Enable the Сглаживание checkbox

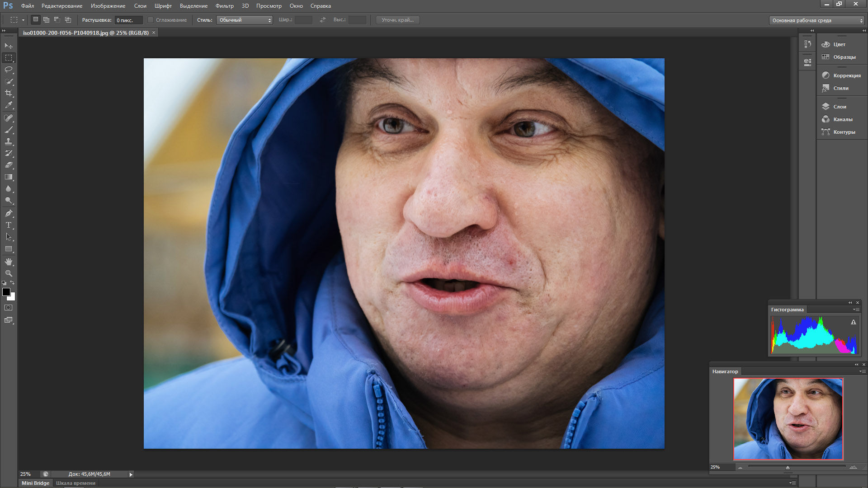click(151, 20)
